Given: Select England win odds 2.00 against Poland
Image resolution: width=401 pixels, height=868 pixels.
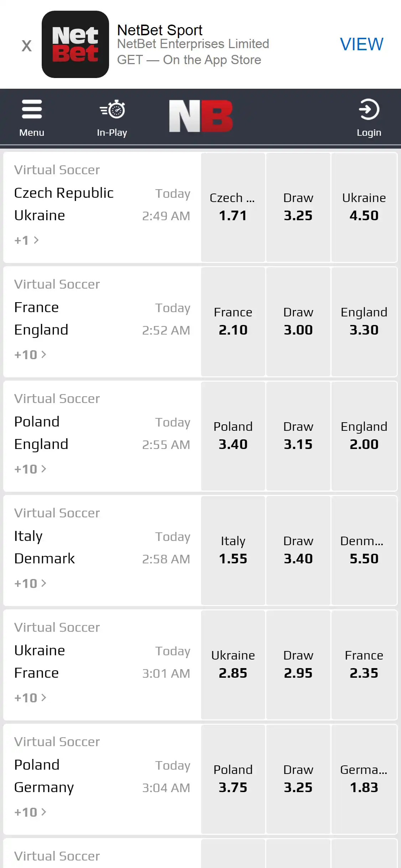Looking at the screenshot, I should click(x=364, y=436).
